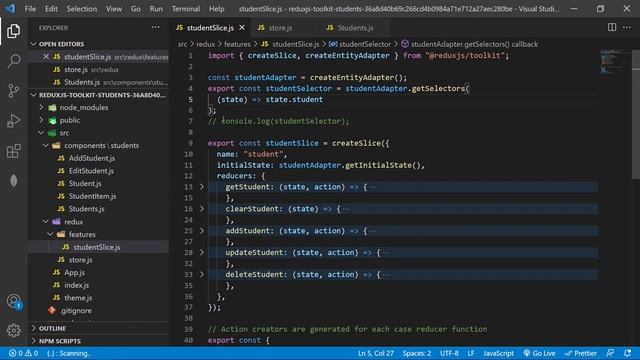Viewport: 640px width, 360px height.
Task: Click Go Live in status bar
Action: 539,353
